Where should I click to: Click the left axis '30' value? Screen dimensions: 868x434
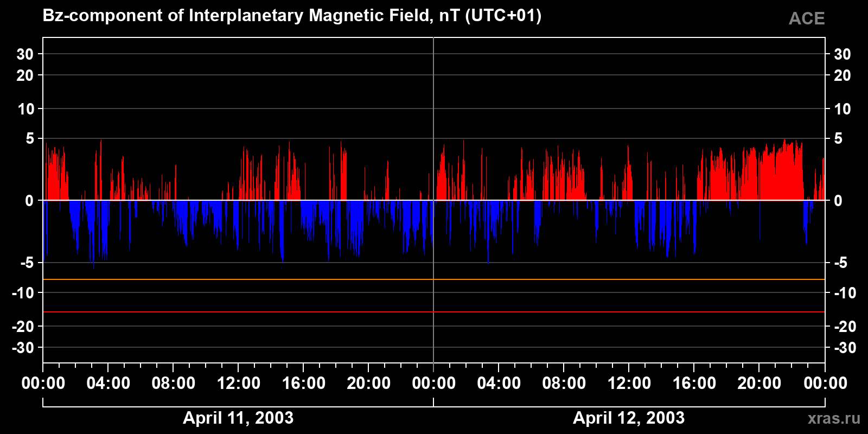(25, 54)
